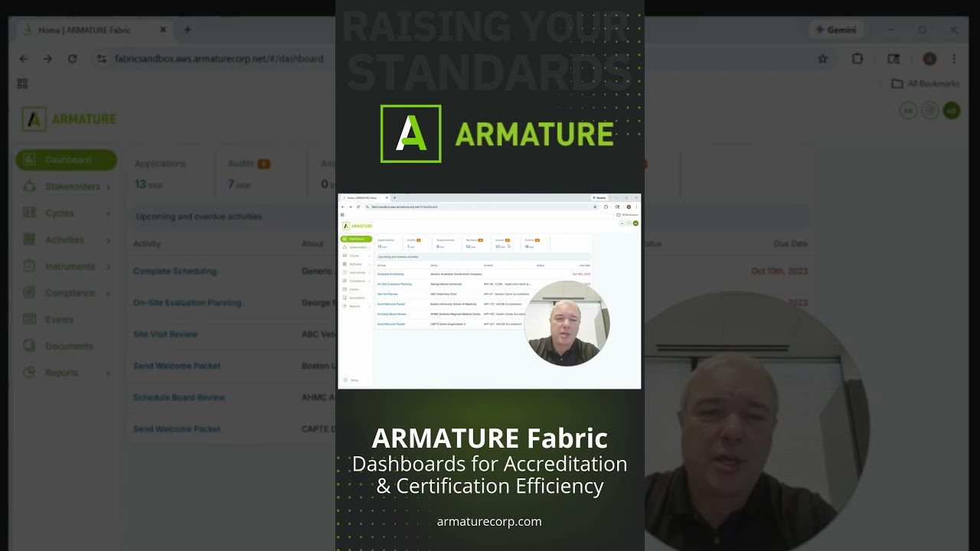Click the Compliance icon in the inset sidebar

[345, 281]
